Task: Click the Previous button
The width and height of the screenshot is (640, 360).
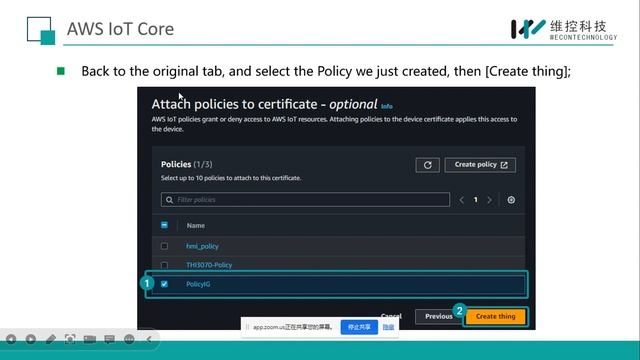Action: [438, 316]
